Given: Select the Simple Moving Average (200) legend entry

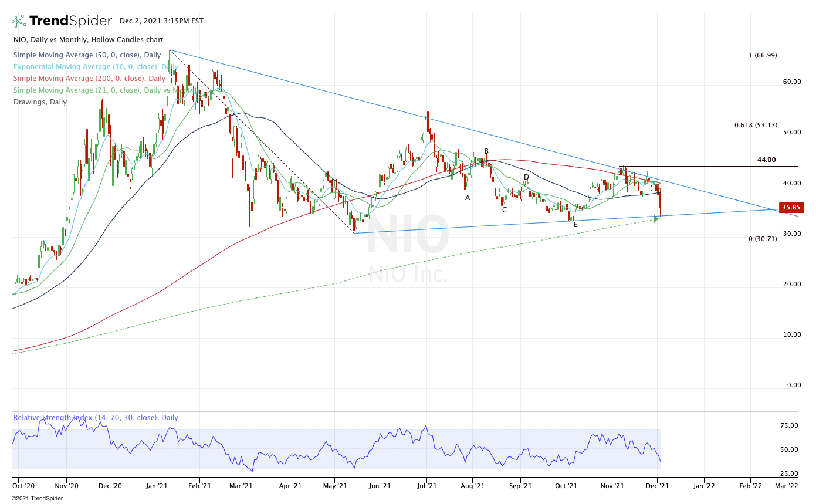Looking at the screenshot, I should click(x=89, y=79).
